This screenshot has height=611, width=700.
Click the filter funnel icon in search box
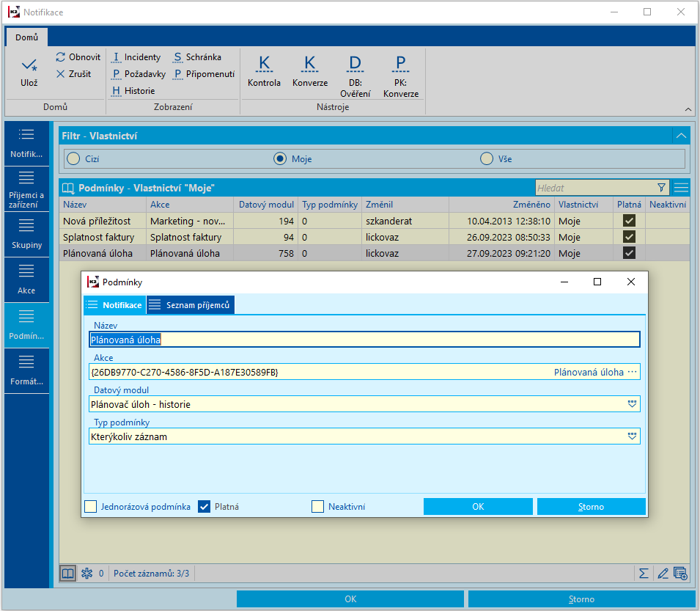click(x=662, y=188)
